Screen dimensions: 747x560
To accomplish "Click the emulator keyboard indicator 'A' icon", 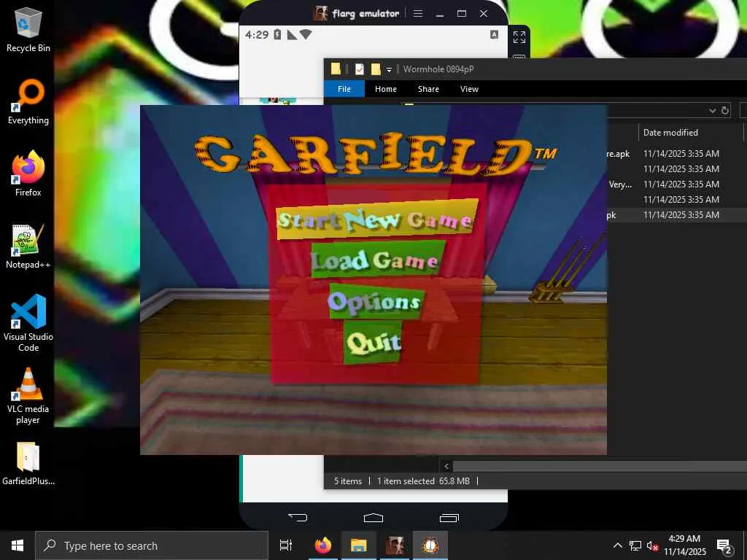I will click(x=494, y=34).
